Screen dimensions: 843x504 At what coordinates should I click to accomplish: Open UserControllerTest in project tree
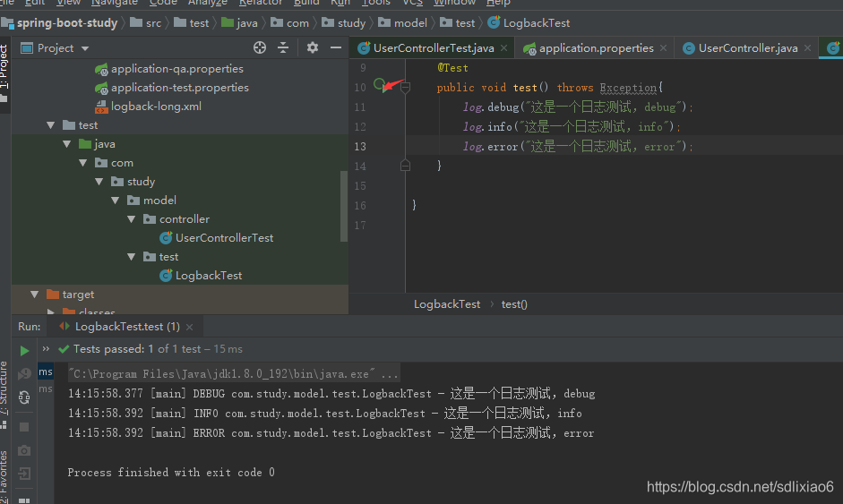(224, 238)
